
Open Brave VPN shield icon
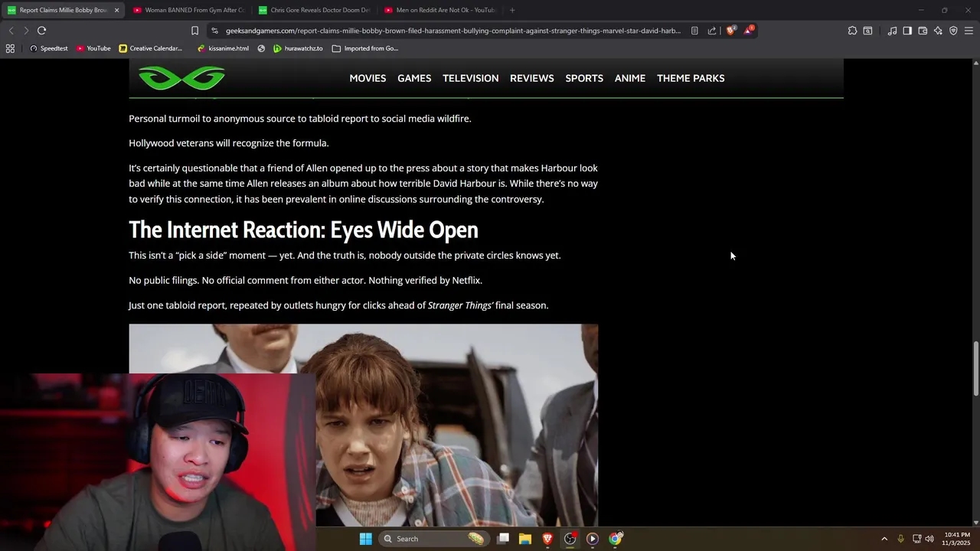pos(953,31)
